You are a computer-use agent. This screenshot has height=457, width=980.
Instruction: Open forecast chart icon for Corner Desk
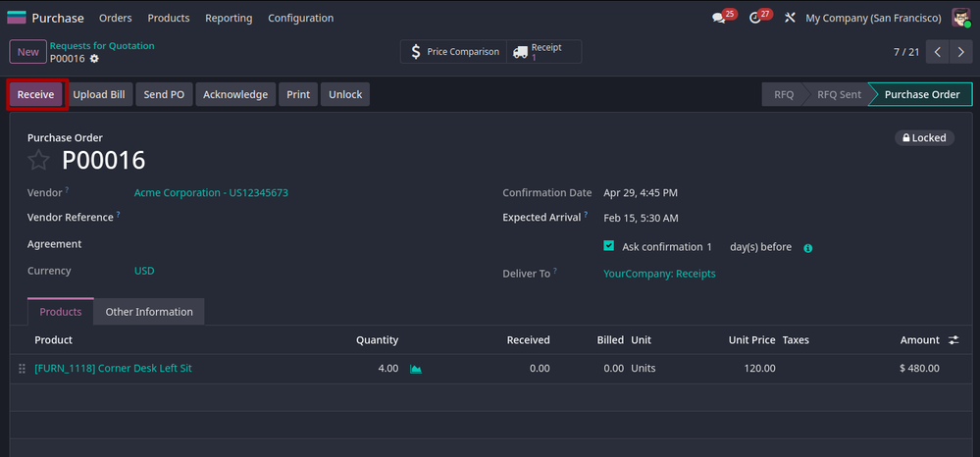click(416, 369)
